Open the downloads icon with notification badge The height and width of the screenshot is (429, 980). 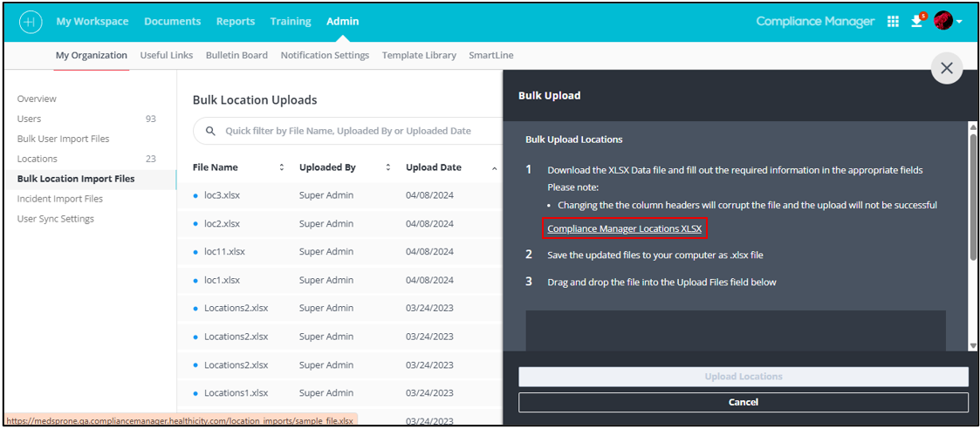pos(917,22)
